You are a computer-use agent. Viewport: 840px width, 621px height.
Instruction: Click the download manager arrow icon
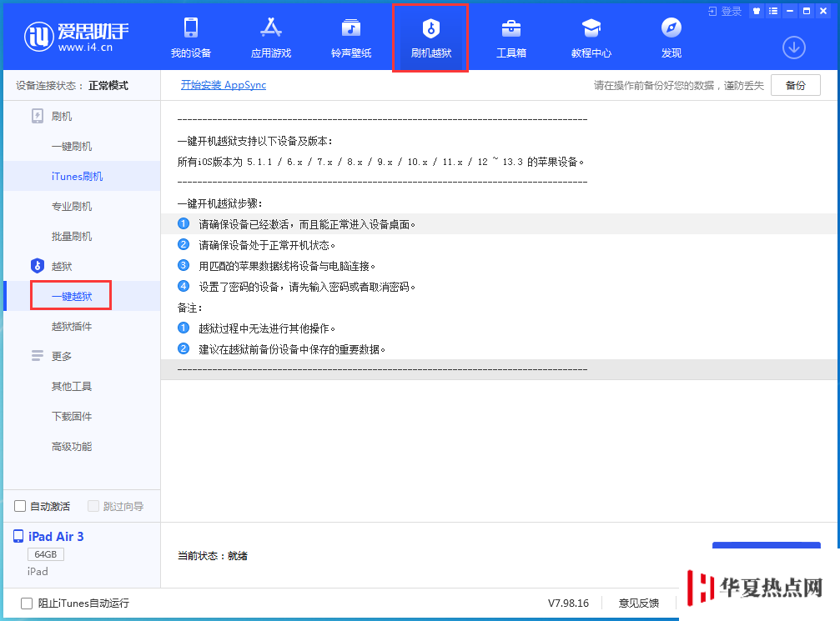(x=794, y=48)
